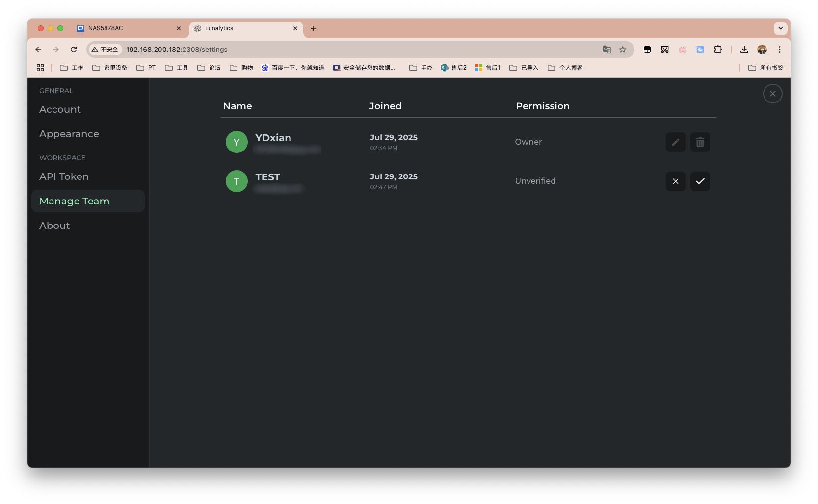The image size is (818, 504).
Task: Approve TEST user with the checkmark icon
Action: (700, 181)
